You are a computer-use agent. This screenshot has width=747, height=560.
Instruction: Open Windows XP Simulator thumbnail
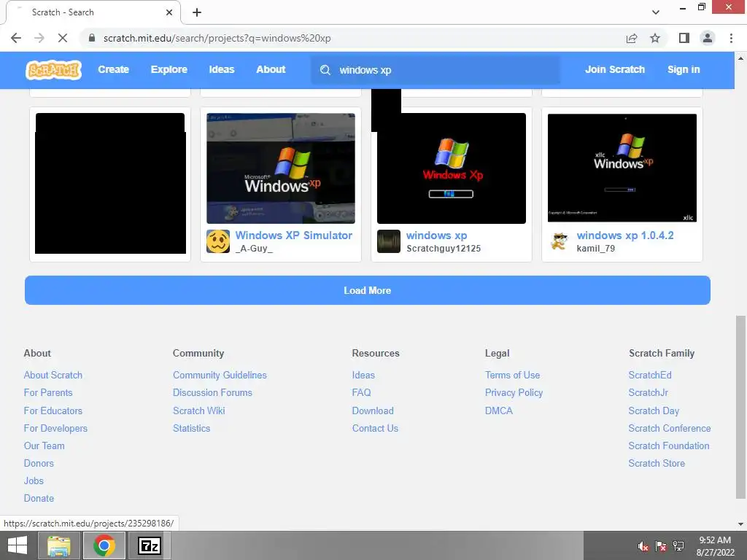tap(281, 168)
